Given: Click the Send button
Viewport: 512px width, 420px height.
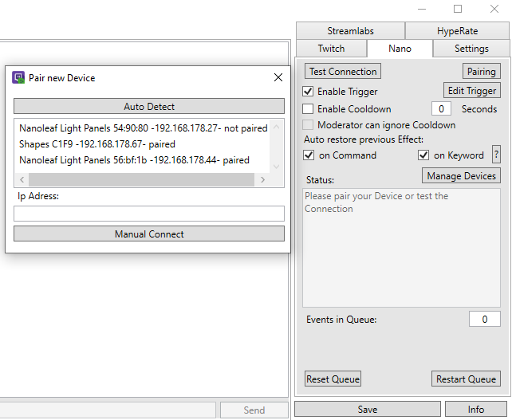Looking at the screenshot, I should click(x=254, y=410).
